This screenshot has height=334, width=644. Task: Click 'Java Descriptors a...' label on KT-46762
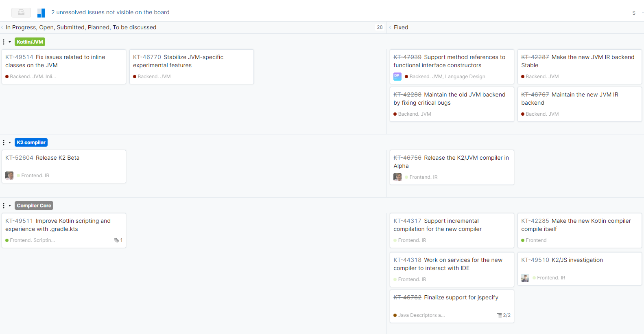pyautogui.click(x=421, y=315)
